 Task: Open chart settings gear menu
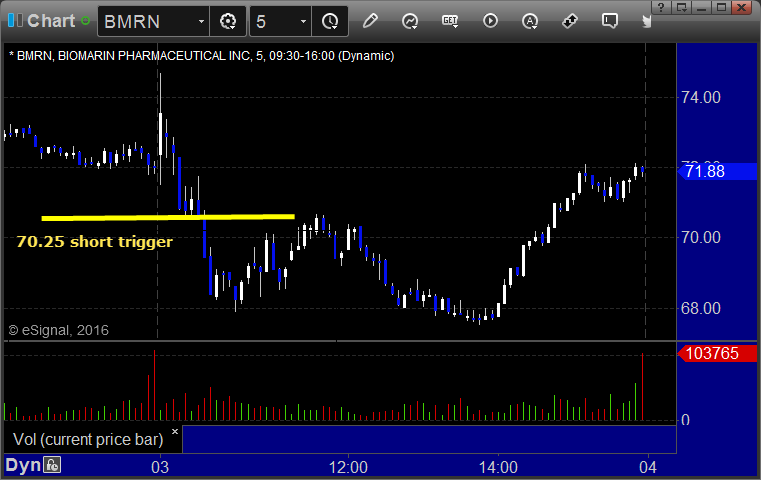click(228, 21)
